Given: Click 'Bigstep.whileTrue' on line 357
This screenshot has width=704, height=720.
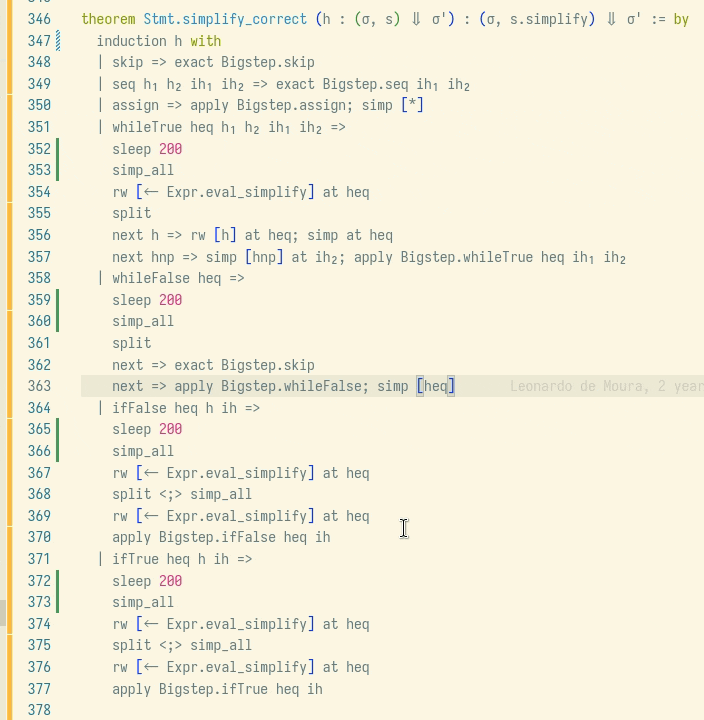Looking at the screenshot, I should click(467, 257).
